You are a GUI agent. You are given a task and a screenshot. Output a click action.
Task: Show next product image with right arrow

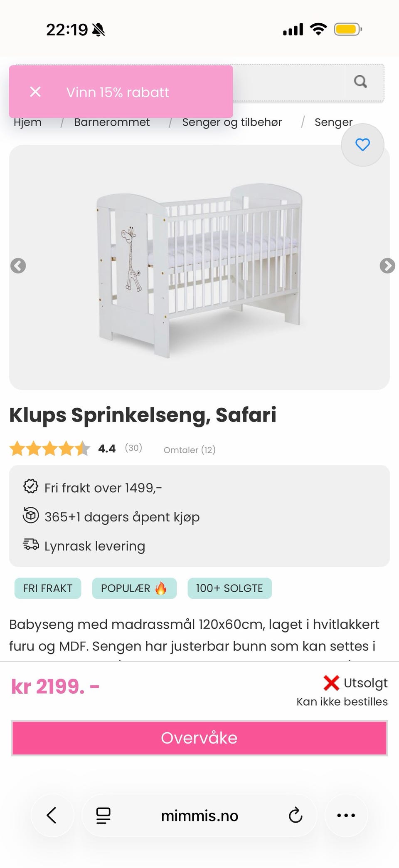tap(387, 265)
